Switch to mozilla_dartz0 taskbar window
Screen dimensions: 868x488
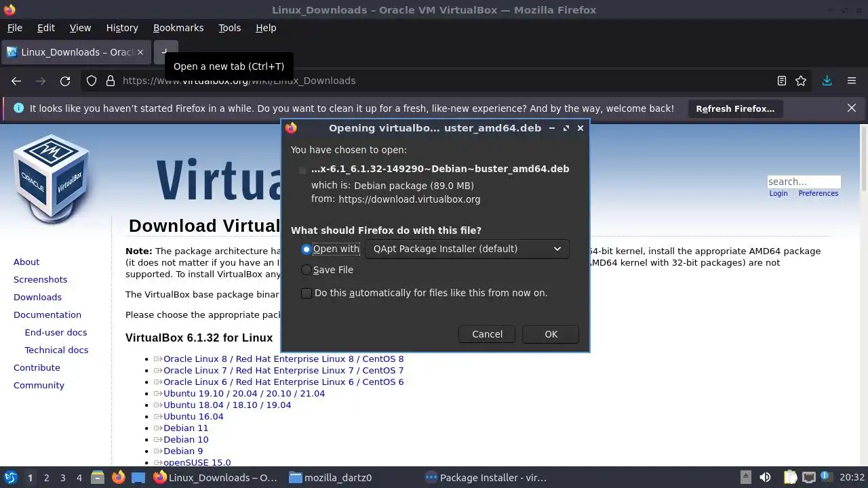pos(331,477)
